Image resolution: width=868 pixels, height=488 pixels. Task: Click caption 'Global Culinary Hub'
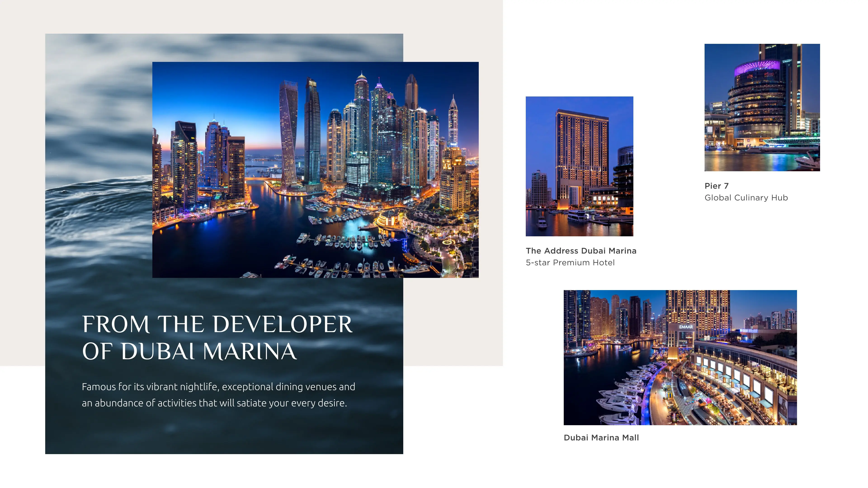click(746, 198)
